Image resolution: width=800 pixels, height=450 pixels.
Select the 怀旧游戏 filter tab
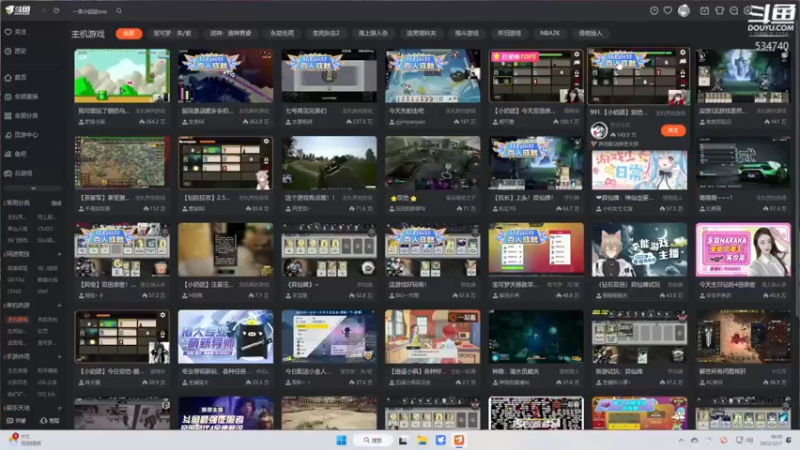tap(509, 33)
